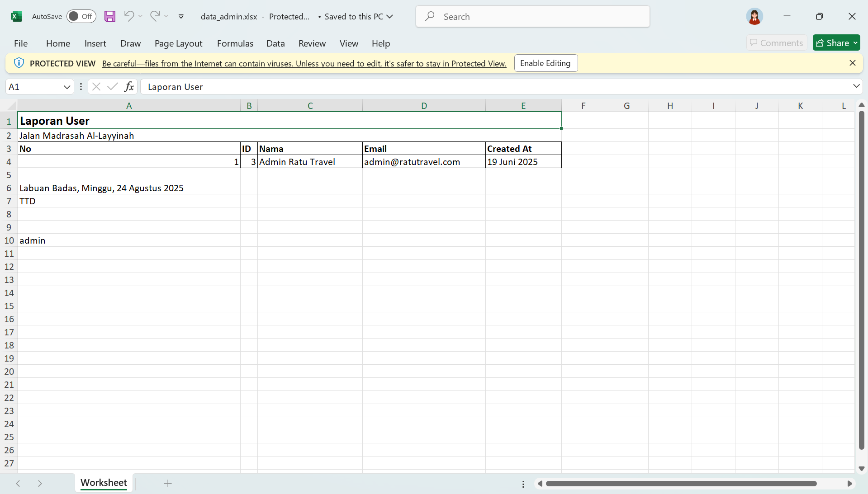Viewport: 868px width, 494px height.
Task: Open the Protected View learn more link
Action: pos(304,63)
